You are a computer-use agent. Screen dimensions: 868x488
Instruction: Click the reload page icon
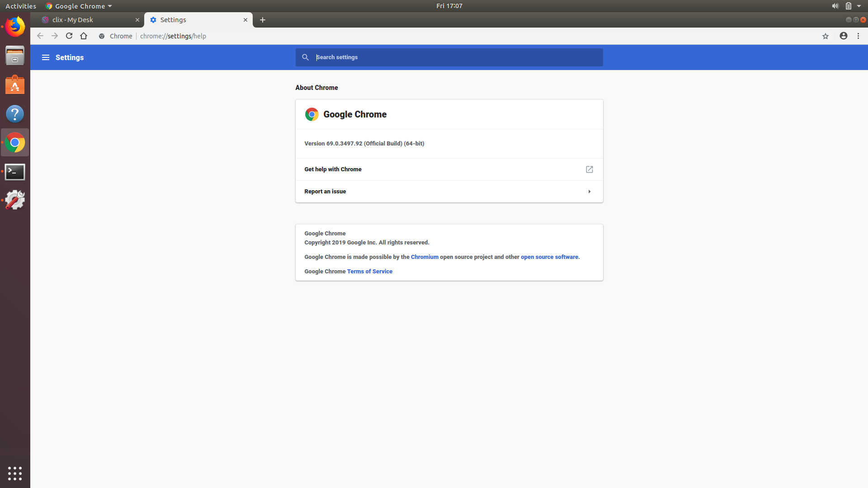69,36
